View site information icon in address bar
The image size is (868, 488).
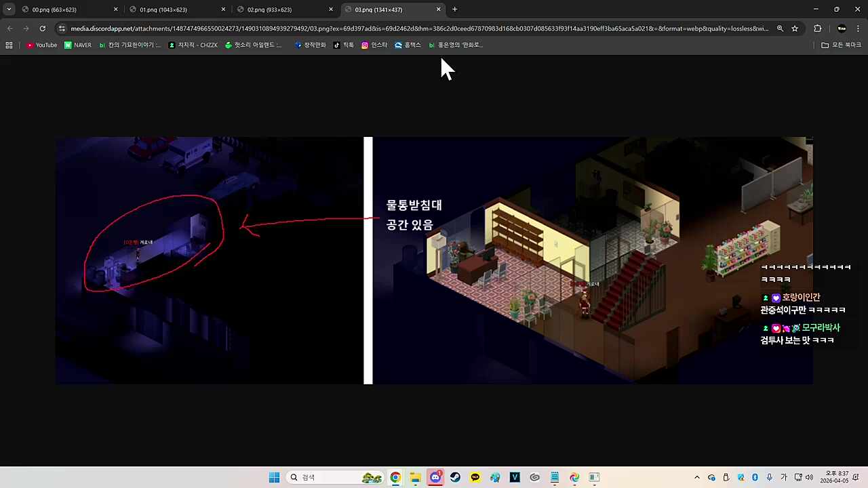(x=62, y=28)
